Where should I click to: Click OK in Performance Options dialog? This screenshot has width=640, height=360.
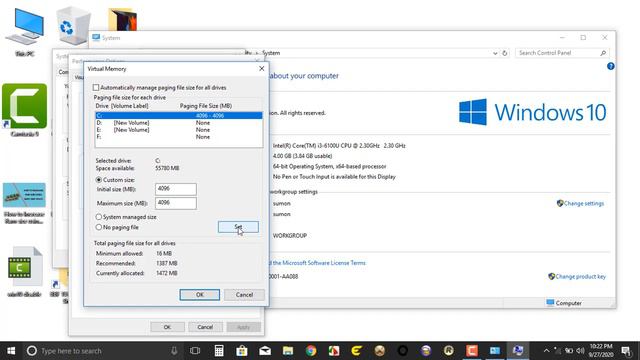pos(167,327)
